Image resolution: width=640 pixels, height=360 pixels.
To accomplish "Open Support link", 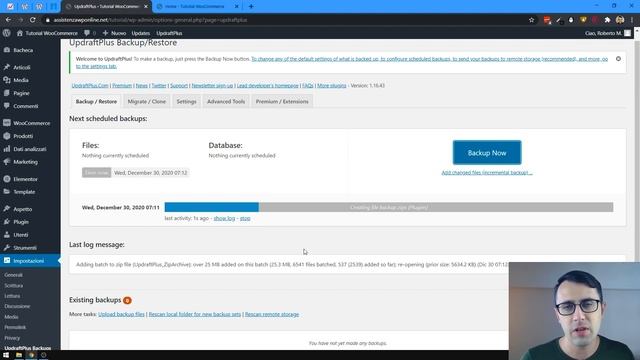I will (x=179, y=86).
